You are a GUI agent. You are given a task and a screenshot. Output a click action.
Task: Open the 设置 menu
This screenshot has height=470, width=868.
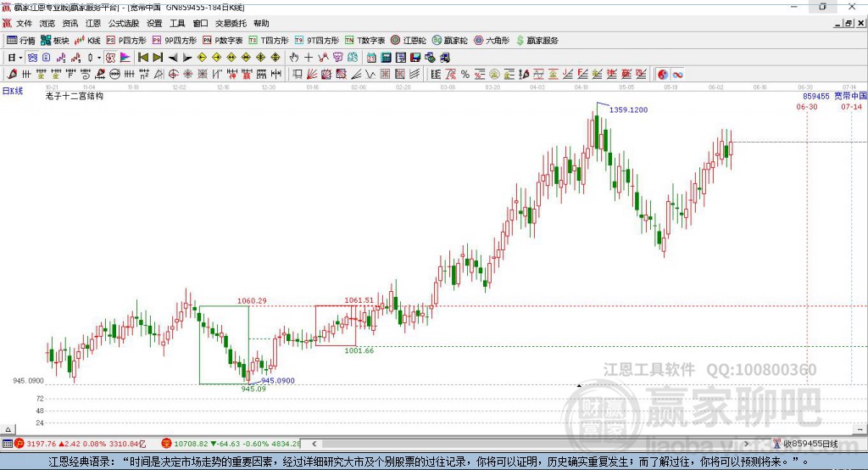pos(154,23)
